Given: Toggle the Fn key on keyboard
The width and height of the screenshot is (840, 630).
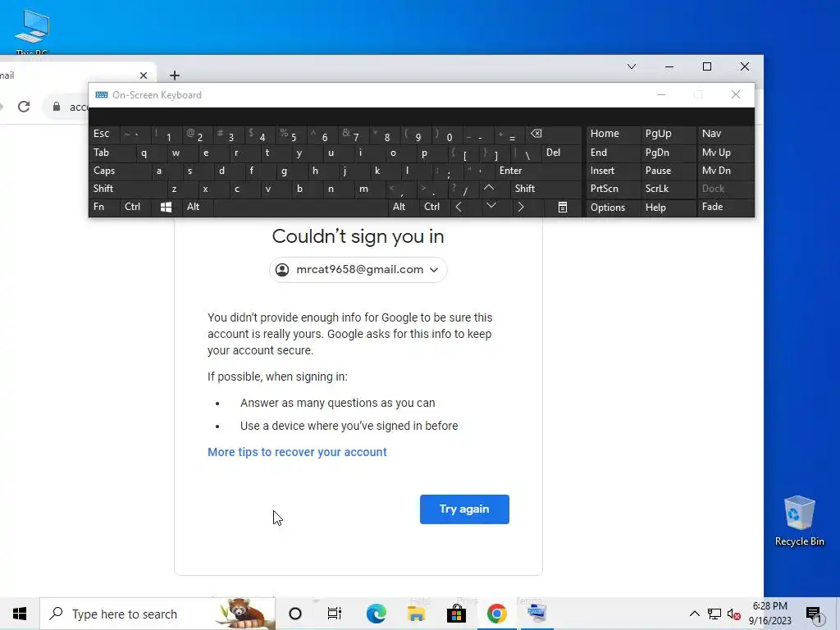Looking at the screenshot, I should click(104, 207).
